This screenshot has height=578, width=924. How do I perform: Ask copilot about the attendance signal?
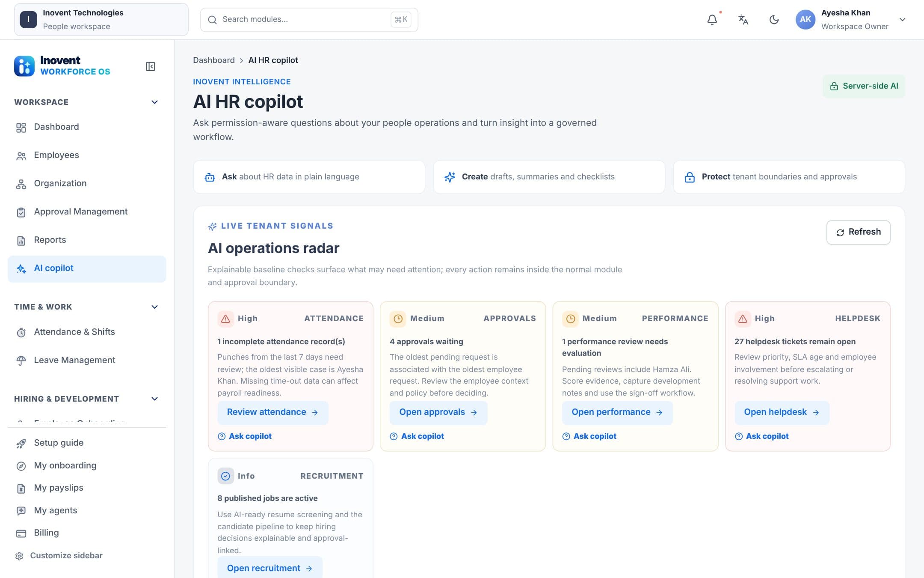(245, 436)
